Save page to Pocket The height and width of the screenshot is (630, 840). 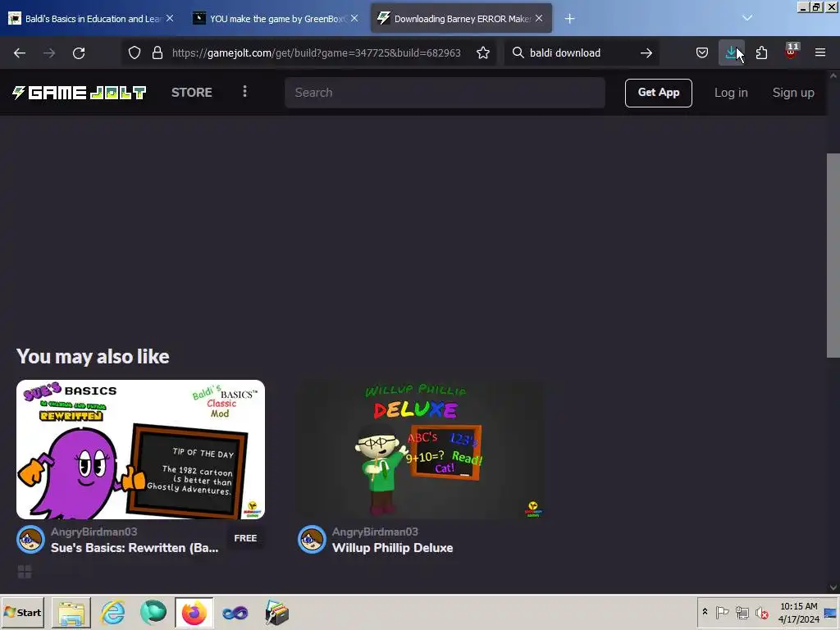[702, 52]
